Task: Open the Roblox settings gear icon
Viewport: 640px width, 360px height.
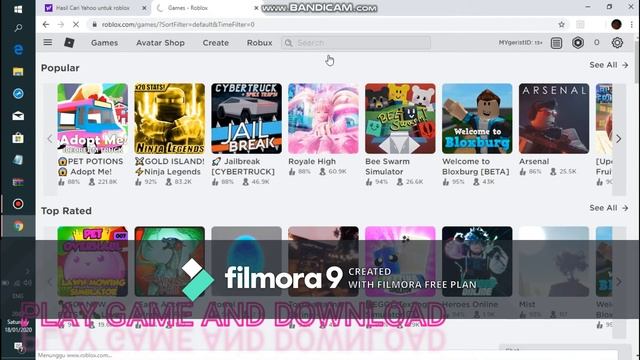Action: point(617,42)
